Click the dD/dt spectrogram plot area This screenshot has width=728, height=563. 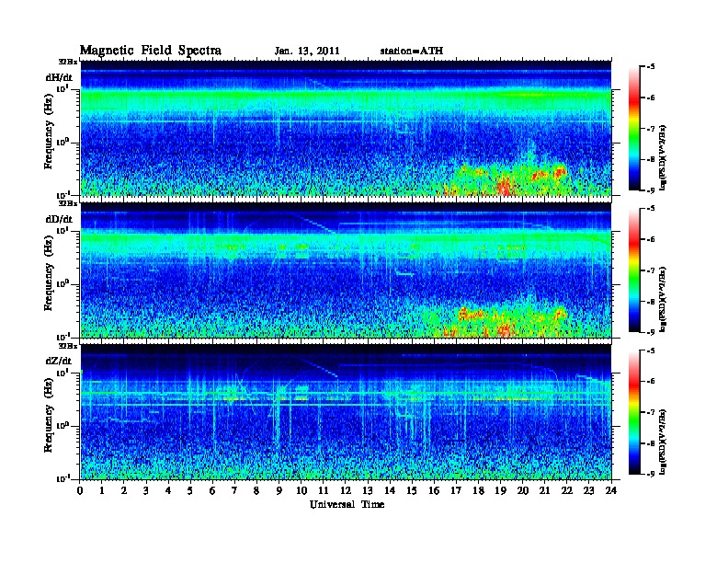[x=346, y=270]
